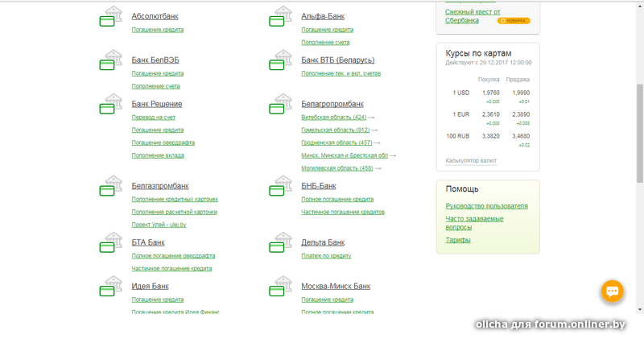Click the Москва-Минск Банк bank icon

(280, 288)
